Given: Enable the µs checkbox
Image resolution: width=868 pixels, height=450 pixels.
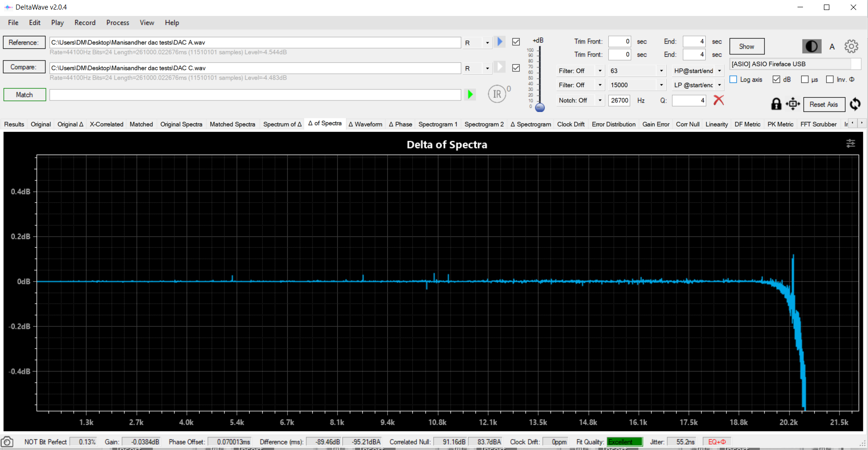Looking at the screenshot, I should pos(805,80).
